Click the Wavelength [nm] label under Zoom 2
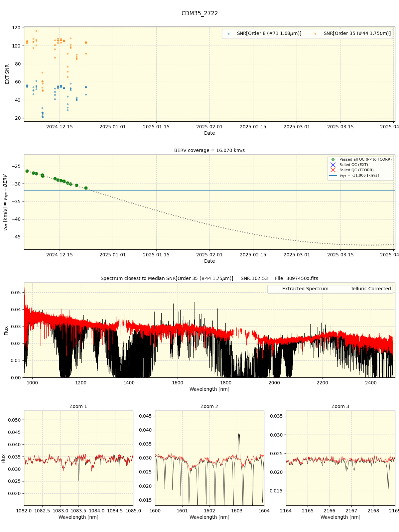 209,517
